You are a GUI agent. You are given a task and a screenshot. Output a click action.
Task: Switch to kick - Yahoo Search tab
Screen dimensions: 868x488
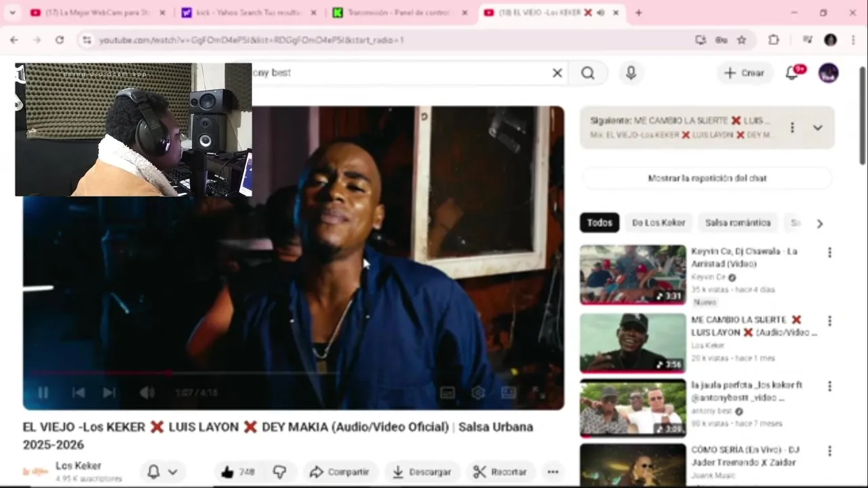[x=250, y=13]
